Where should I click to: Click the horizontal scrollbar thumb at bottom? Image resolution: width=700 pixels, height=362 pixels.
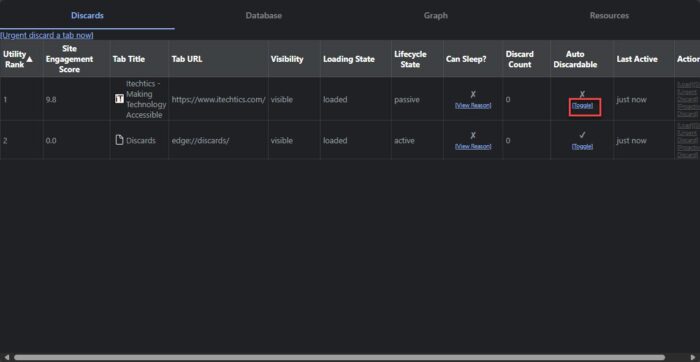pyautogui.click(x=339, y=358)
